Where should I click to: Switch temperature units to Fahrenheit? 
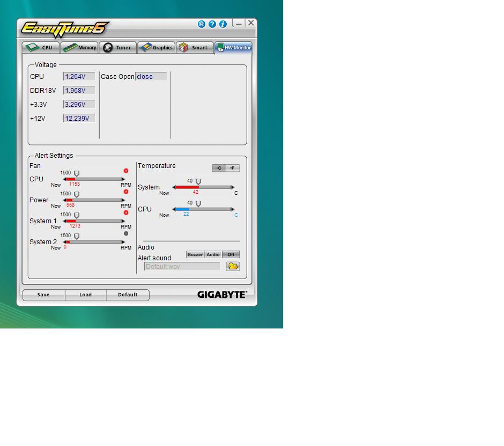(x=232, y=168)
